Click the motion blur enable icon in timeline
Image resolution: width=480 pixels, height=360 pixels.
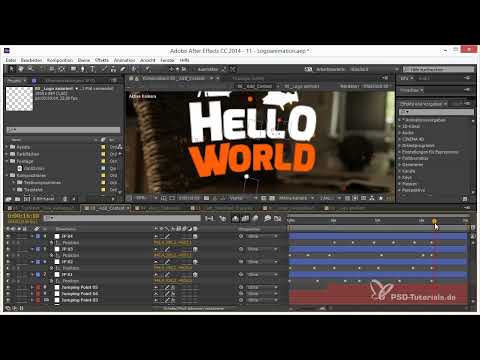click(255, 219)
